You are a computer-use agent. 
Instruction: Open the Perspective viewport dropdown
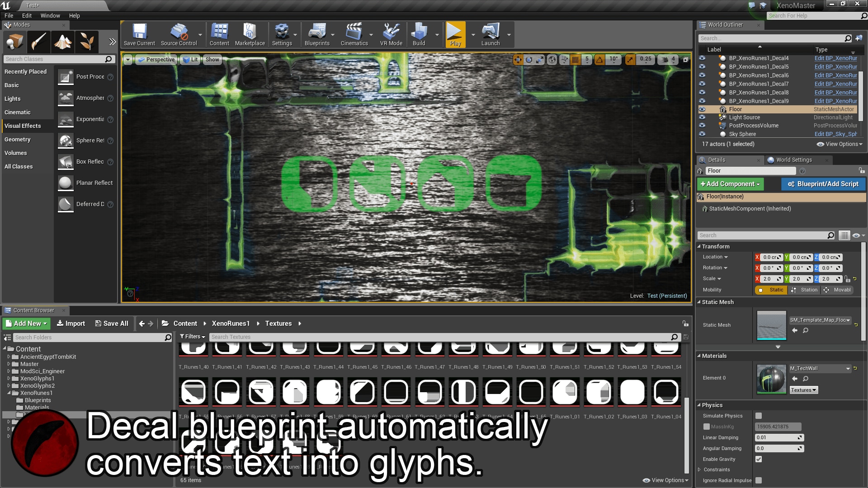tap(156, 59)
